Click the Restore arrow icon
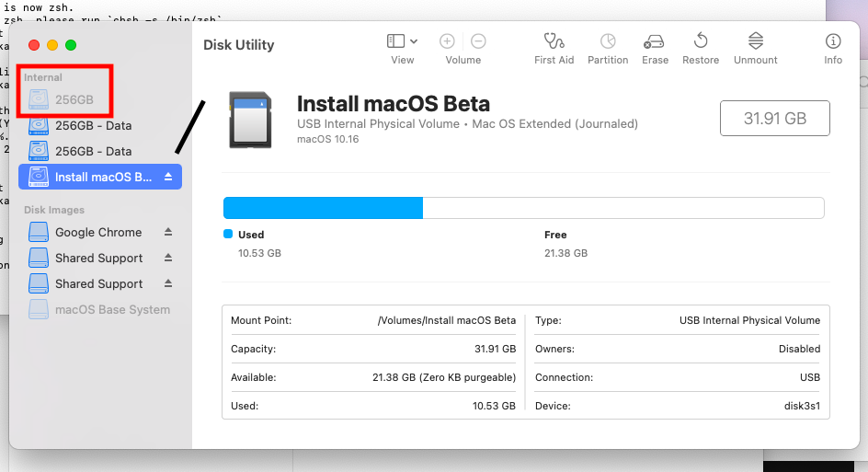Image resolution: width=868 pixels, height=472 pixels. 701,41
